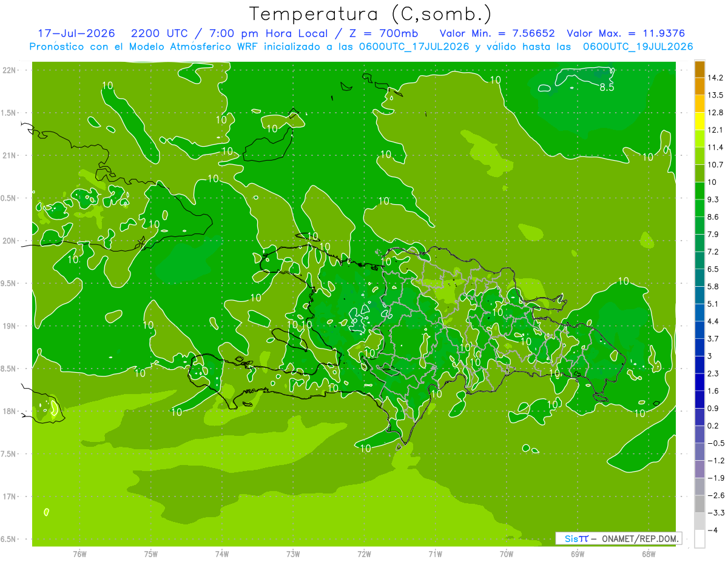Image resolution: width=728 pixels, height=562 pixels.
Task: Click the title "Temperatura (C,somb.)"
Action: pyautogui.click(x=369, y=14)
